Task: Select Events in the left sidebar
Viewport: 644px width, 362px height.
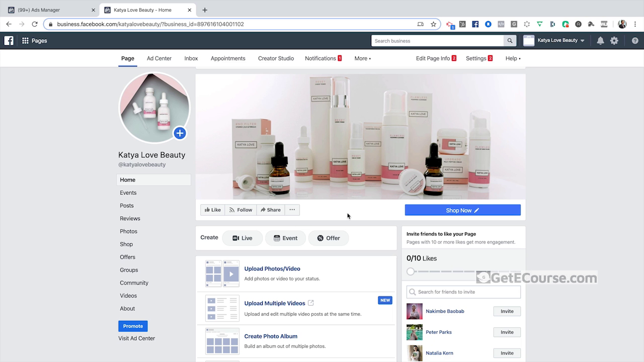Action: 128,193
